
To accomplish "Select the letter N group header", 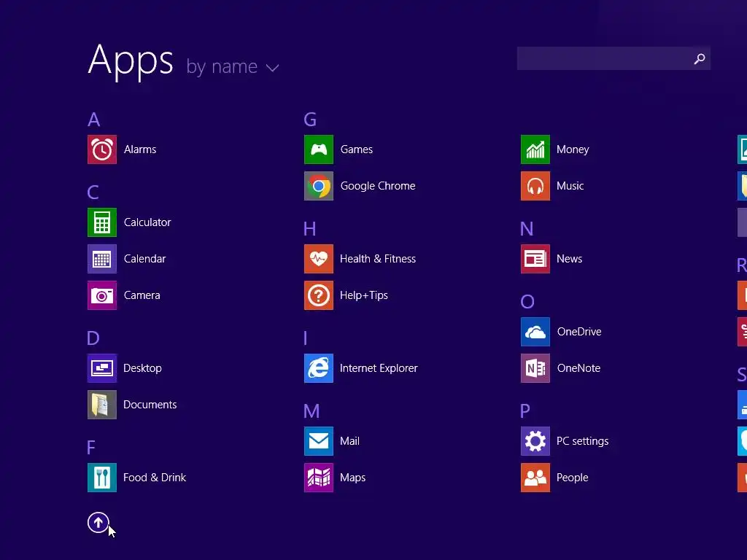I will pos(527,229).
